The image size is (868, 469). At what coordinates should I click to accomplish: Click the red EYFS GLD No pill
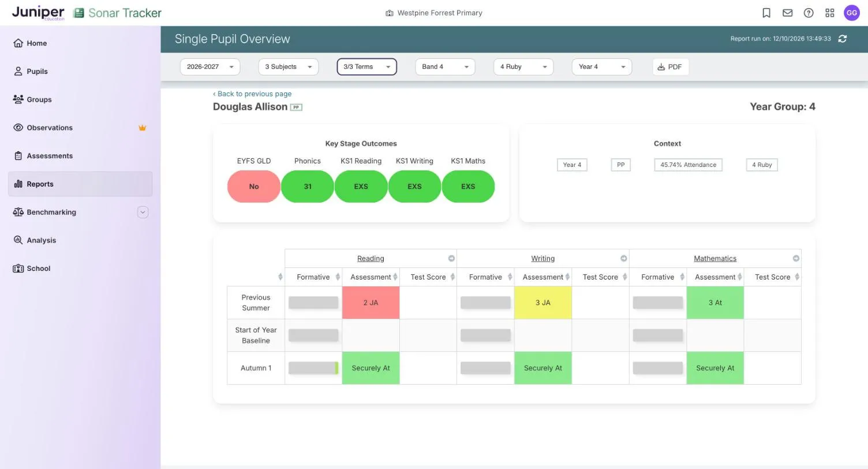[x=254, y=187]
